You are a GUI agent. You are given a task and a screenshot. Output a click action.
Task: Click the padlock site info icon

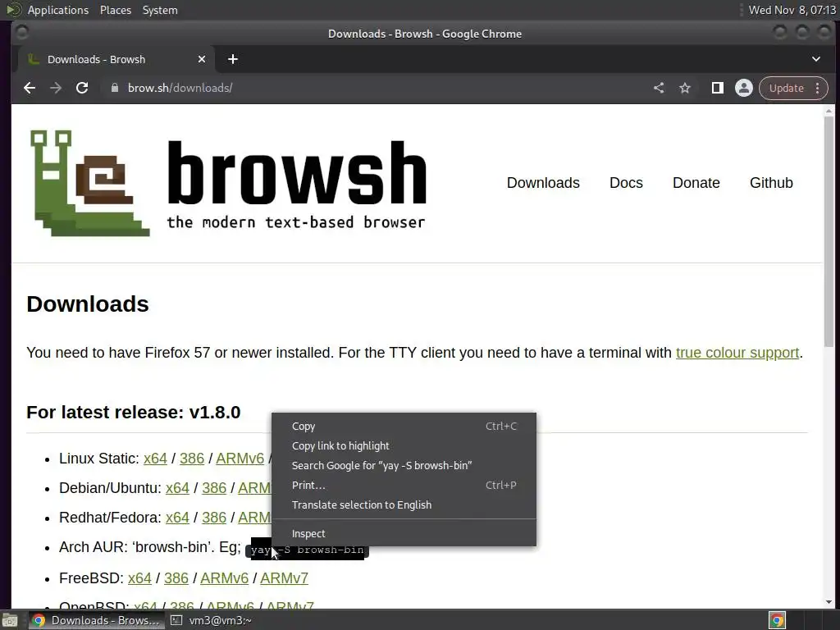[x=114, y=88]
